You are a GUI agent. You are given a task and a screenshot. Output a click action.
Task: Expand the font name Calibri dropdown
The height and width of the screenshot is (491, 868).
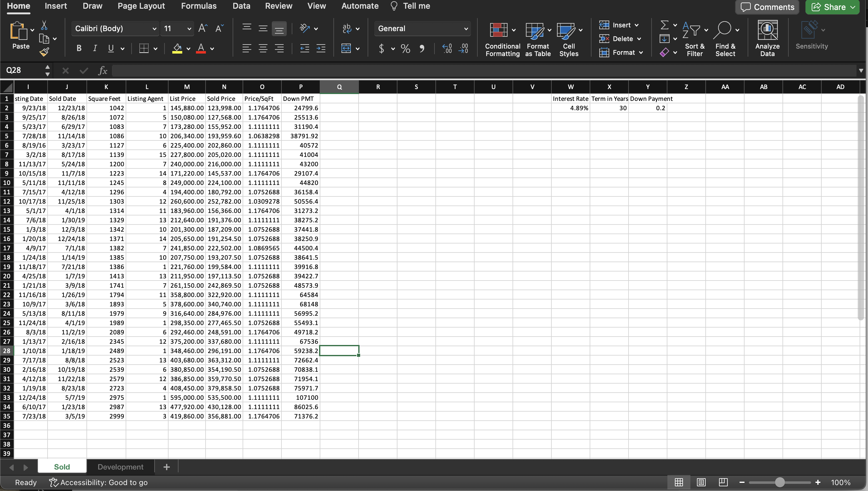click(x=154, y=28)
